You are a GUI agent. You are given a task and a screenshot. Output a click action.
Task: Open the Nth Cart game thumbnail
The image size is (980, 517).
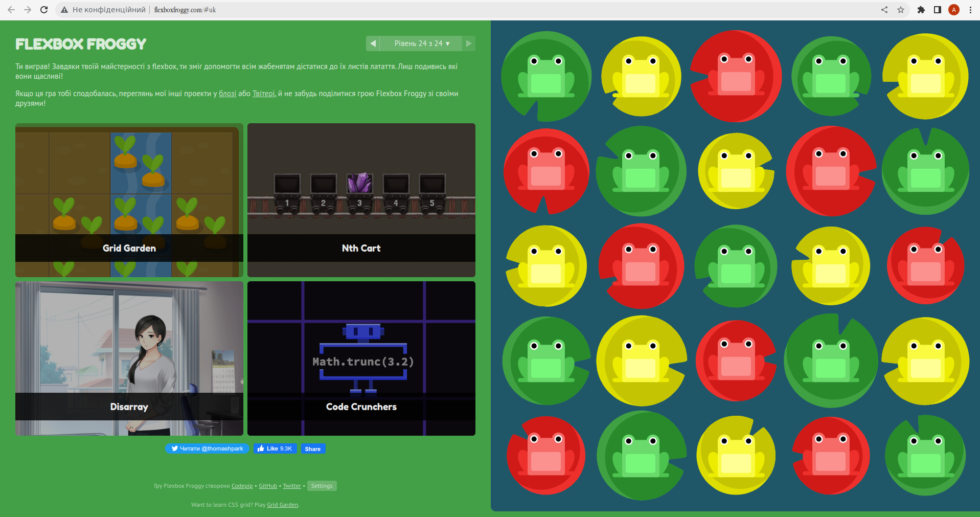361,200
